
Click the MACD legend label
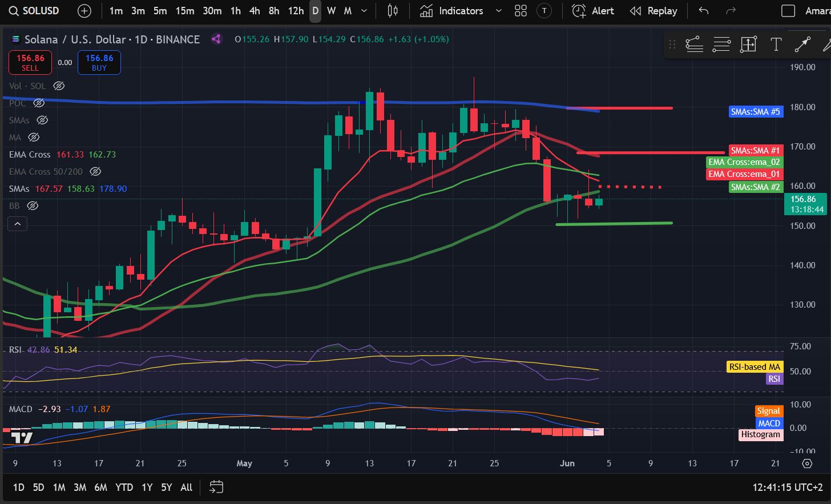point(21,409)
